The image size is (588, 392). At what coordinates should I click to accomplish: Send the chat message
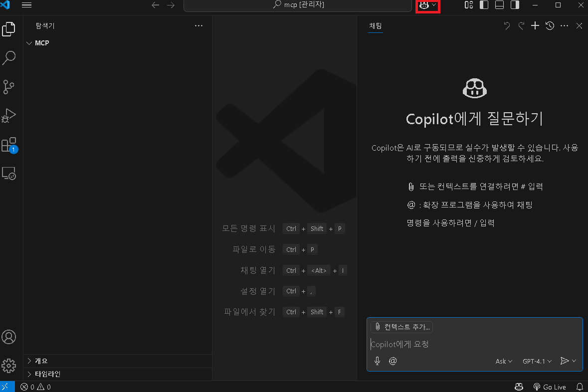(564, 361)
